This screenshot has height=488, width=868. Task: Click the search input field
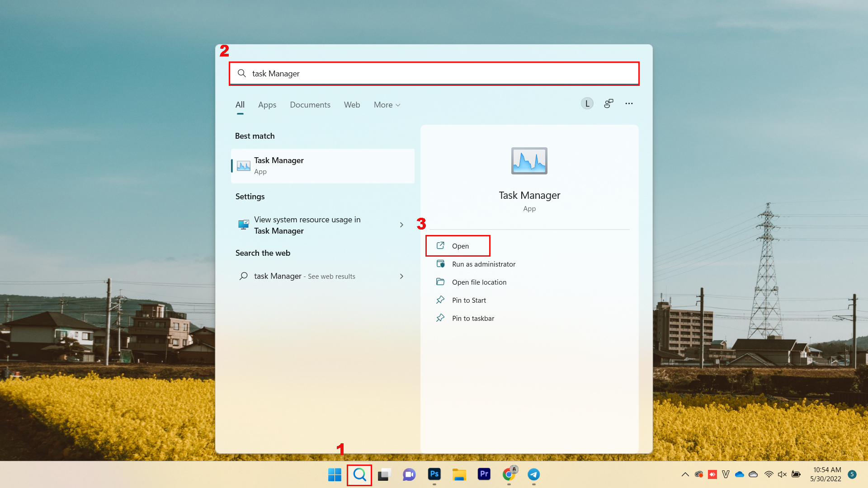(434, 73)
